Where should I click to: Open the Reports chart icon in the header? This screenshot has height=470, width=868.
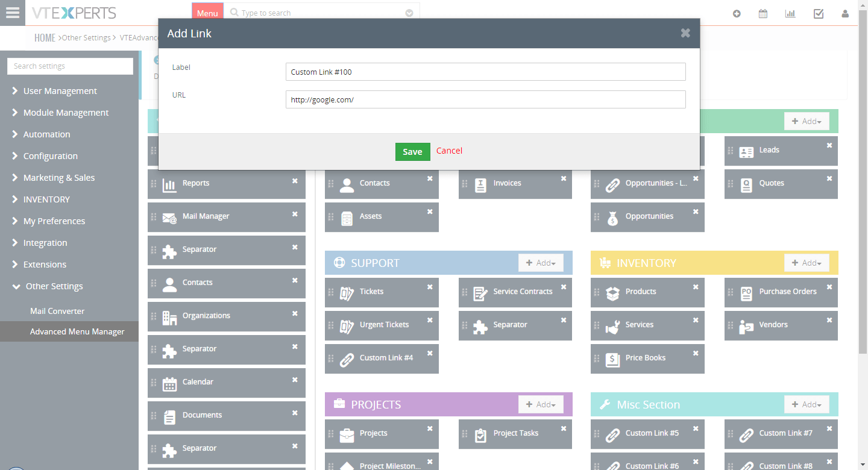(x=790, y=13)
